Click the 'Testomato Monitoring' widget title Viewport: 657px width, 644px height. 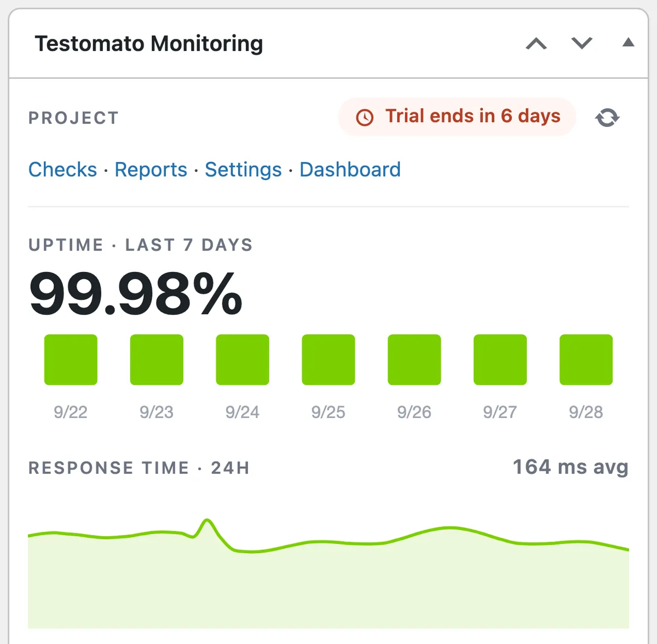coord(149,44)
